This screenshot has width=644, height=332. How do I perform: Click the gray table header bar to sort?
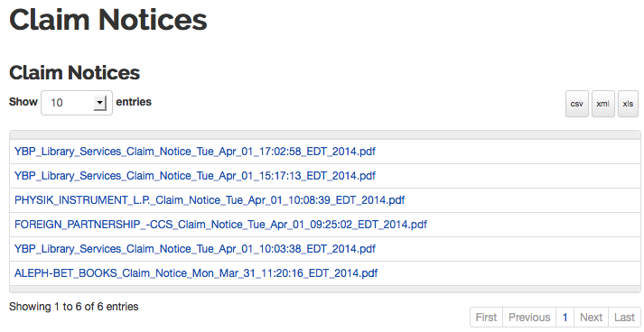point(325,135)
